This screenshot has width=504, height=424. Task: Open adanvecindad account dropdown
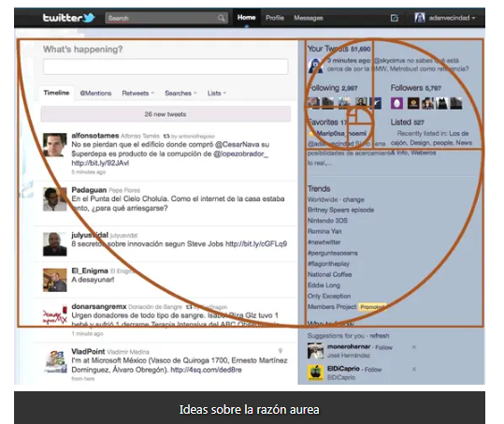pos(452,18)
